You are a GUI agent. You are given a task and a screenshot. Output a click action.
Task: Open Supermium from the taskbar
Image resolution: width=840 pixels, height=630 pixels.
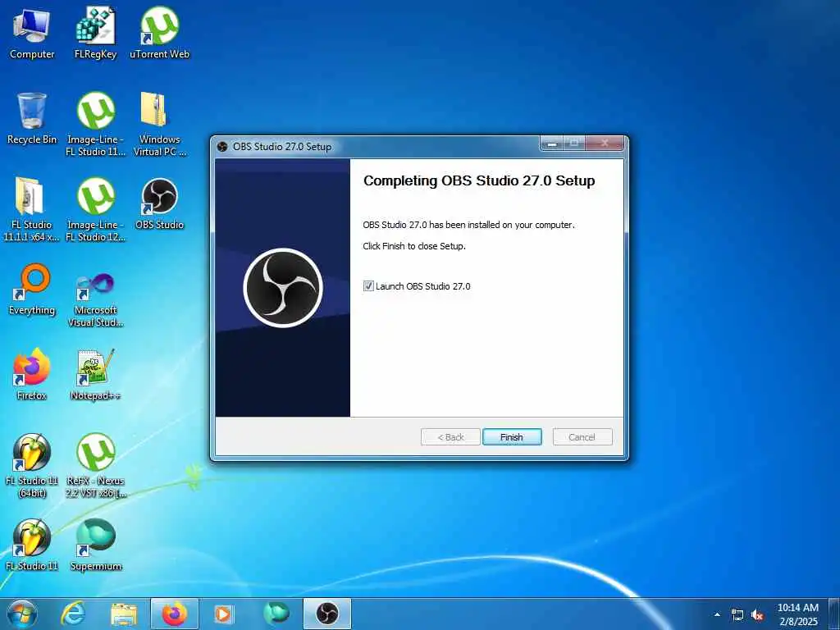pos(276,614)
